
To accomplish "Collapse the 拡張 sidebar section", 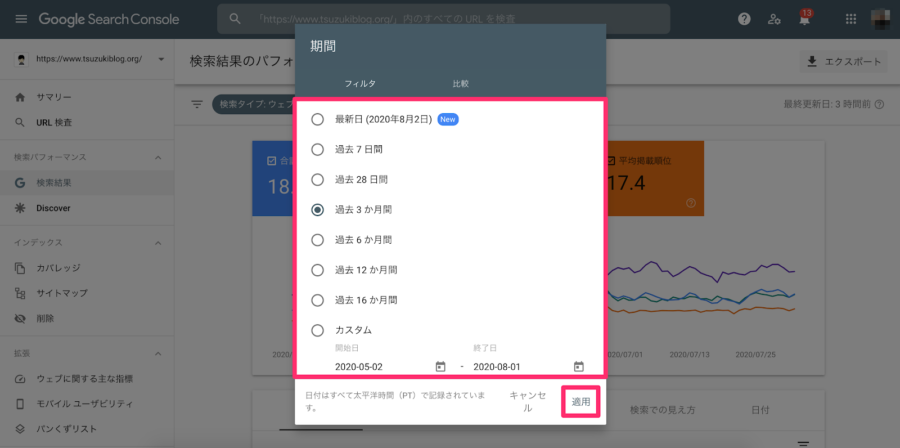I will [158, 353].
